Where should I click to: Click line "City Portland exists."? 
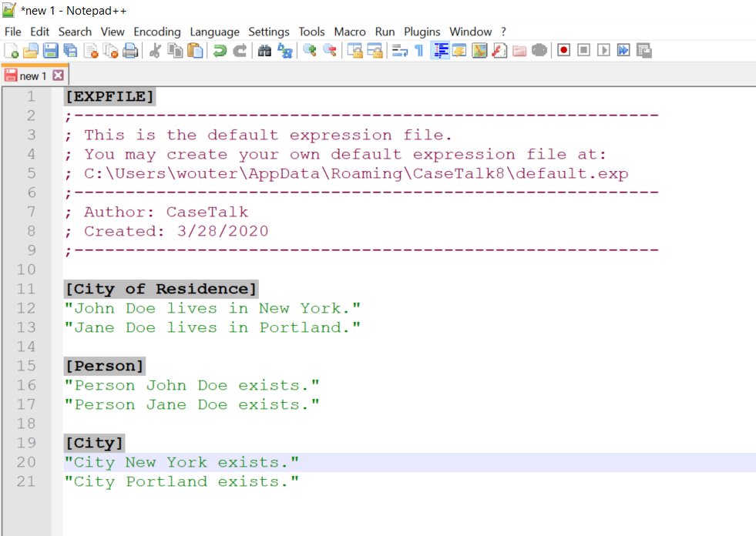click(x=182, y=481)
